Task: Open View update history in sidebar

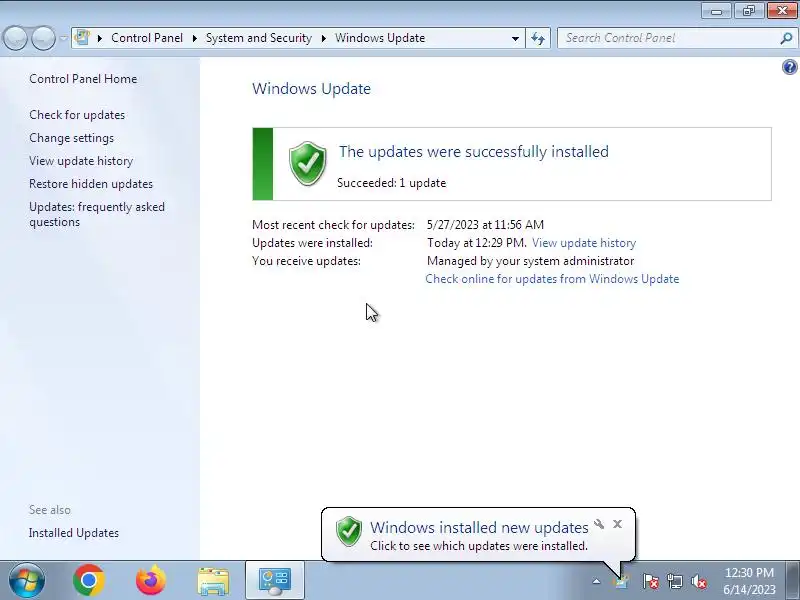Action: [81, 161]
